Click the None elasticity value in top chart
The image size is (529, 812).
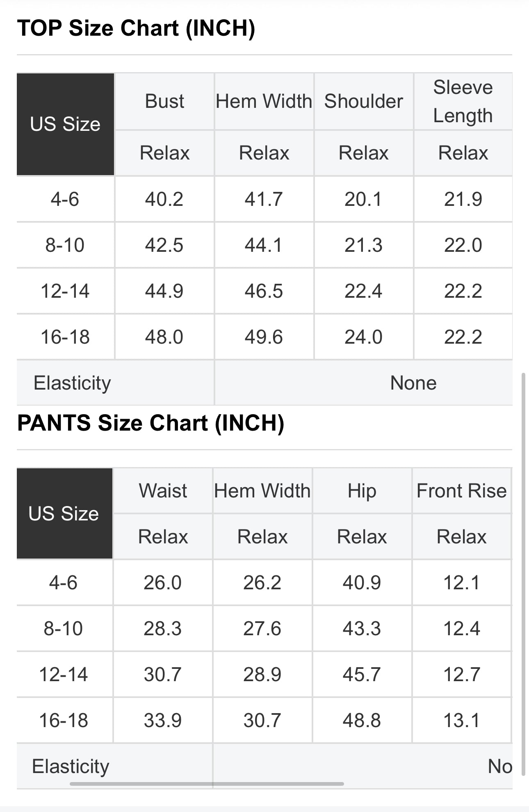[413, 383]
